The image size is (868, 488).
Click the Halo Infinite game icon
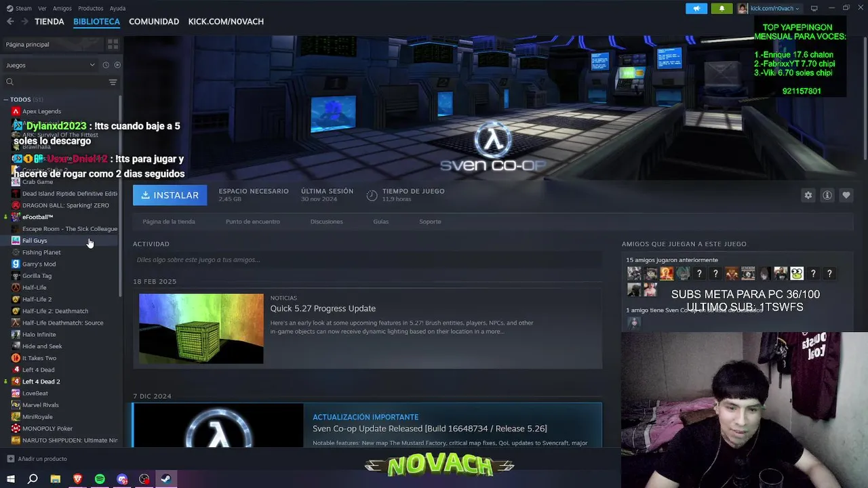coord(16,334)
